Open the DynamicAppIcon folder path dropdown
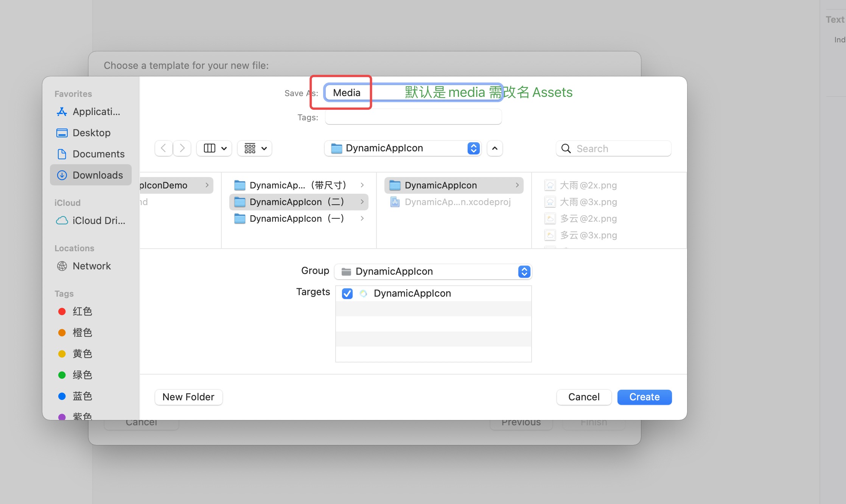Image resolution: width=846 pixels, height=504 pixels. pos(403,148)
